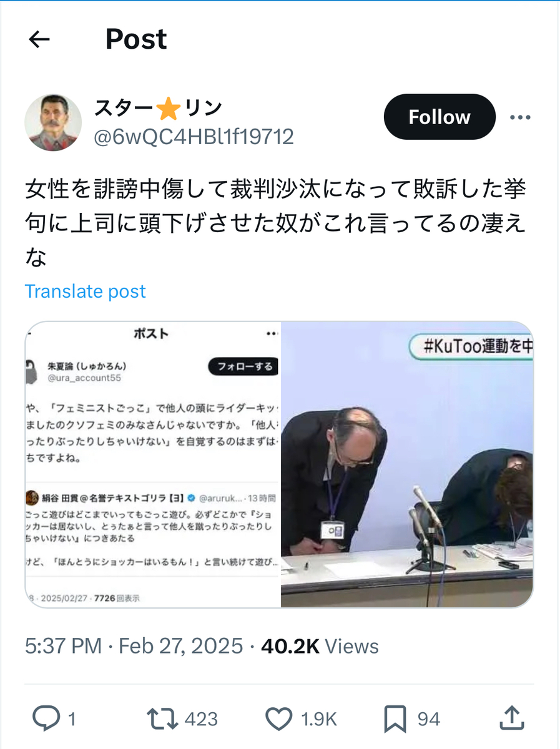Image resolution: width=560 pixels, height=749 pixels.
Task: Like the post with the heart icon
Action: click(278, 719)
